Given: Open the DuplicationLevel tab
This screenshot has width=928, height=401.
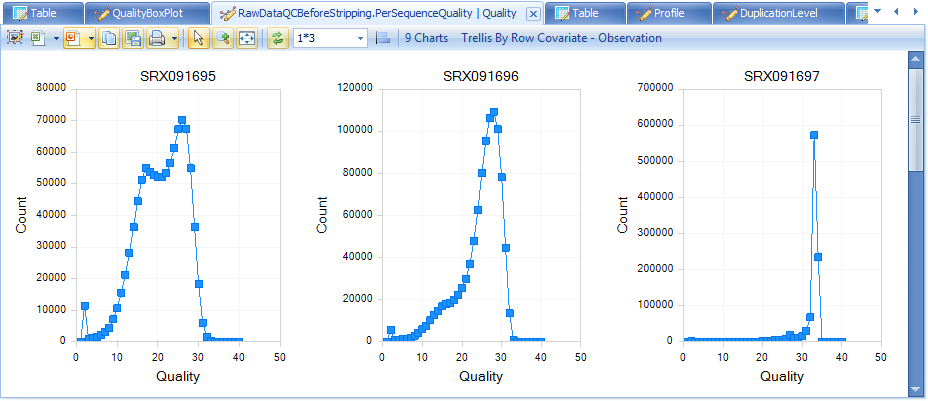Looking at the screenshot, I should [778, 12].
